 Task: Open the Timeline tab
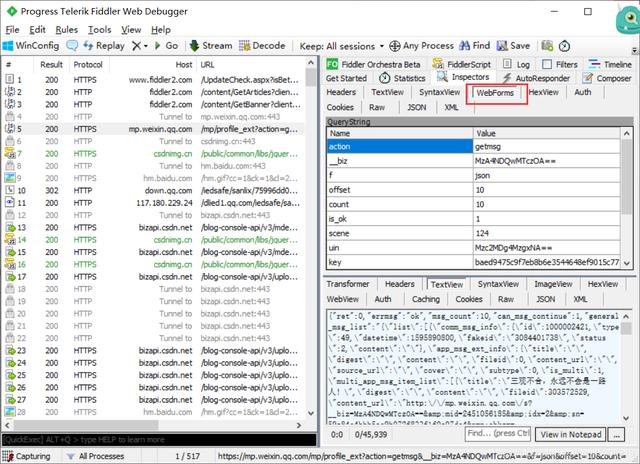click(610, 64)
